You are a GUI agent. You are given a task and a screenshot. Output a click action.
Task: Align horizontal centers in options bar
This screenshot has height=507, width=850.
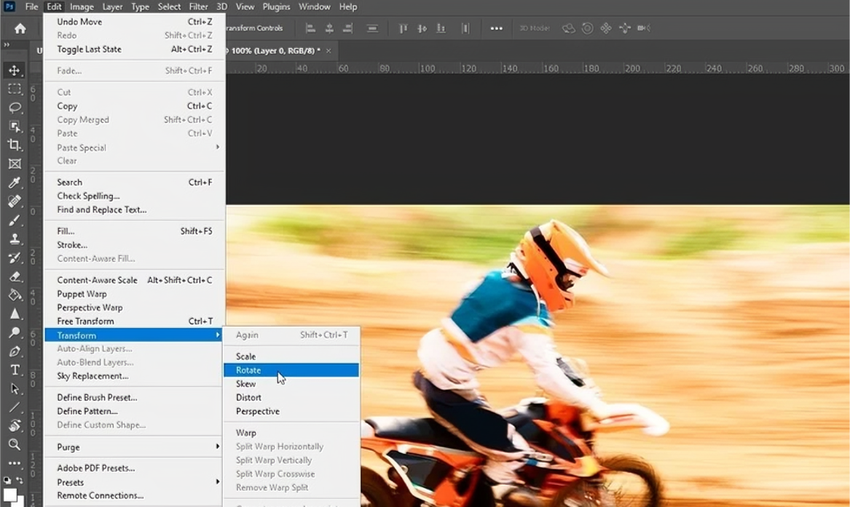click(329, 28)
